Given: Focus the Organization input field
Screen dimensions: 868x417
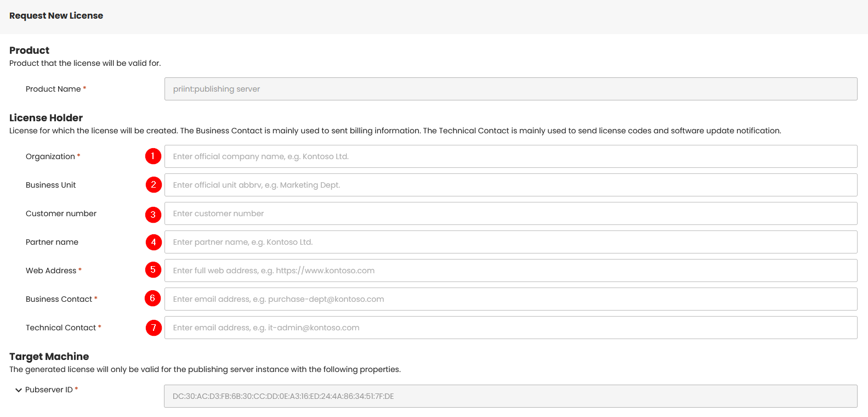Looking at the screenshot, I should tap(510, 156).
